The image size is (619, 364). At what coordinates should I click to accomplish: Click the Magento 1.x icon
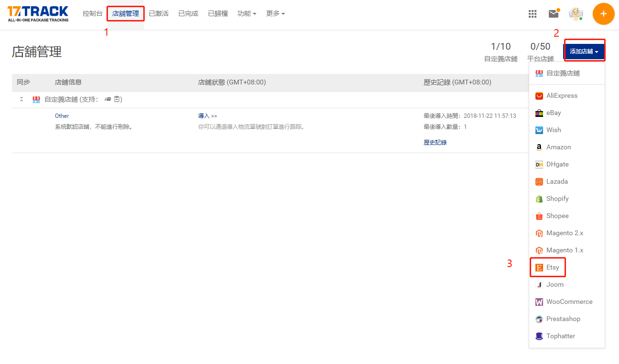tap(539, 250)
